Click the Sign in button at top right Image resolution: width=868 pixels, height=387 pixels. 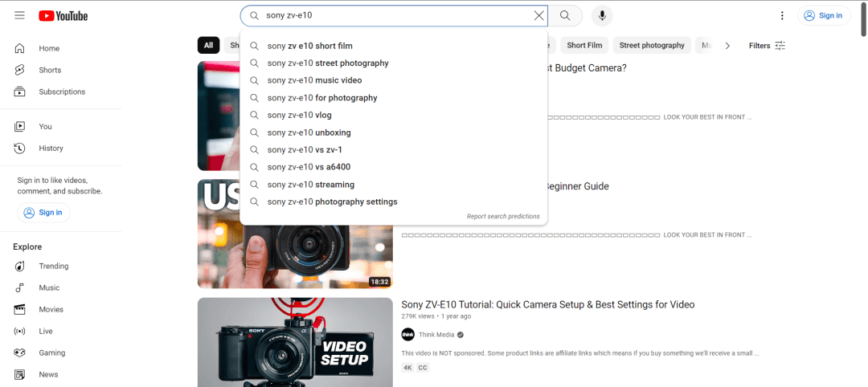pyautogui.click(x=824, y=15)
